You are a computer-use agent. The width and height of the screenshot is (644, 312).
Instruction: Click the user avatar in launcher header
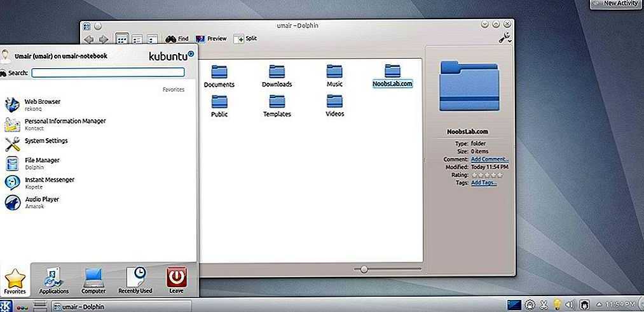tap(5, 57)
